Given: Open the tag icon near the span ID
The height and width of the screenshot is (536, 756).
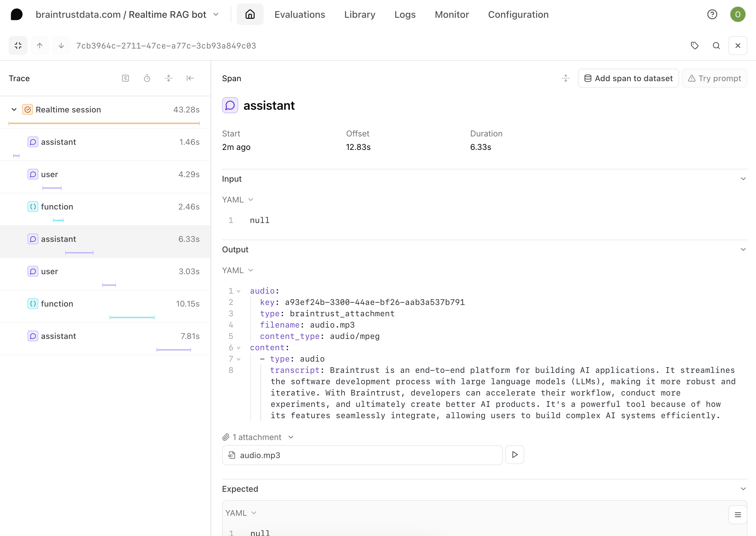Looking at the screenshot, I should pyautogui.click(x=695, y=46).
